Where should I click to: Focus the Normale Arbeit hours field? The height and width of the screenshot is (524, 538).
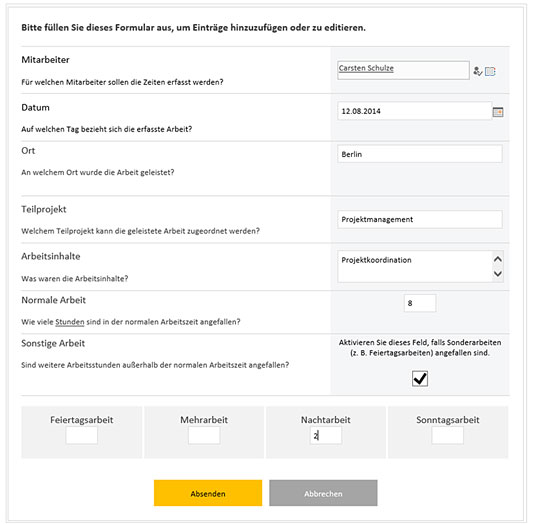tap(420, 303)
